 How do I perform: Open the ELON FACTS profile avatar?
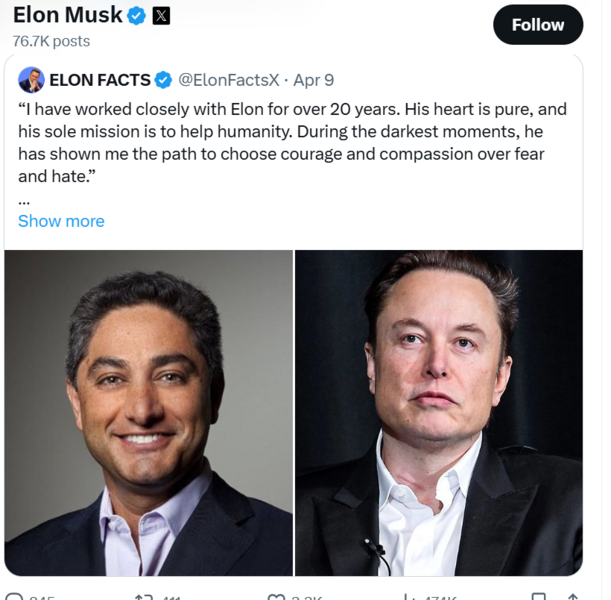[31, 80]
